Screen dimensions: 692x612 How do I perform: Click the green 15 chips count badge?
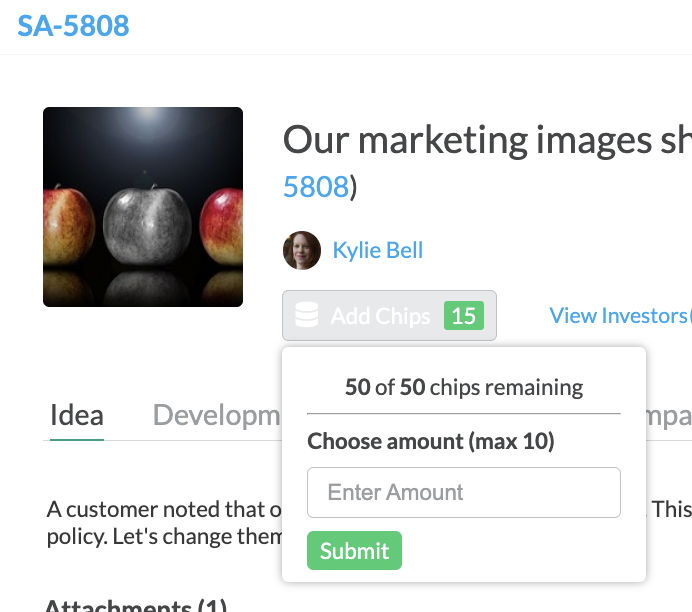click(463, 315)
